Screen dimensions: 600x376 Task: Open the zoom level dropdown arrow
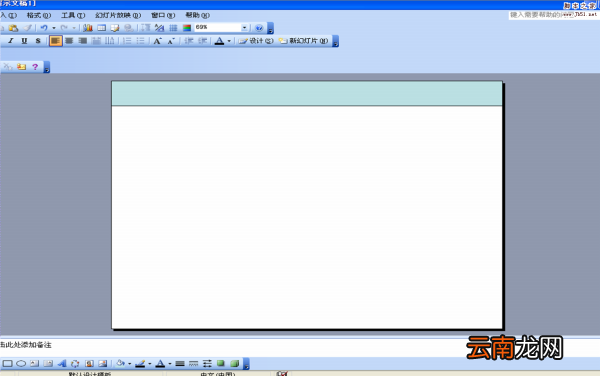pyautogui.click(x=245, y=28)
